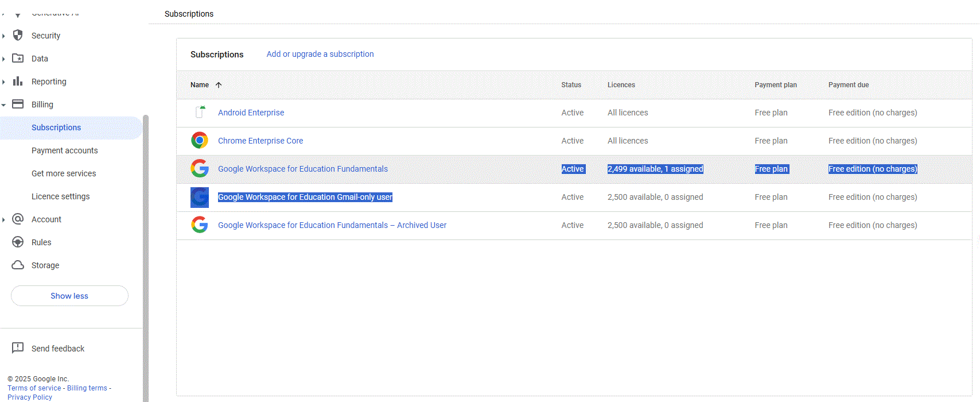Viewport: 980px width, 402px height.
Task: Click the Licences column header
Action: click(621, 85)
